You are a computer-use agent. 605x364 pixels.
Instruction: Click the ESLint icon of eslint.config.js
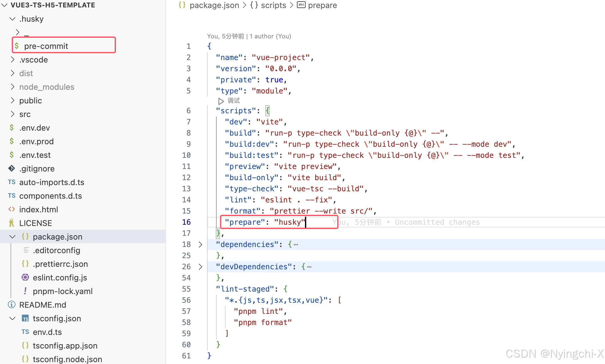click(25, 277)
